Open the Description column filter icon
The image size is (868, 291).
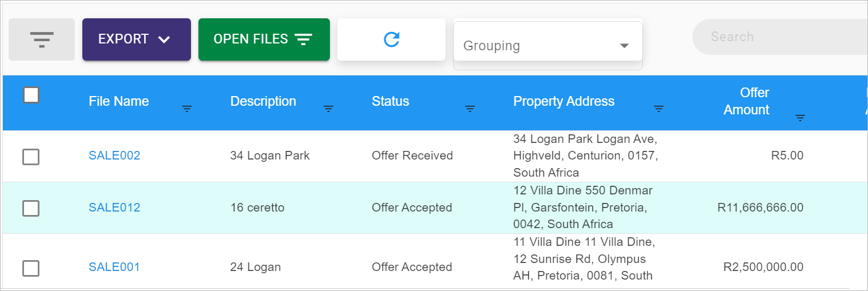328,109
